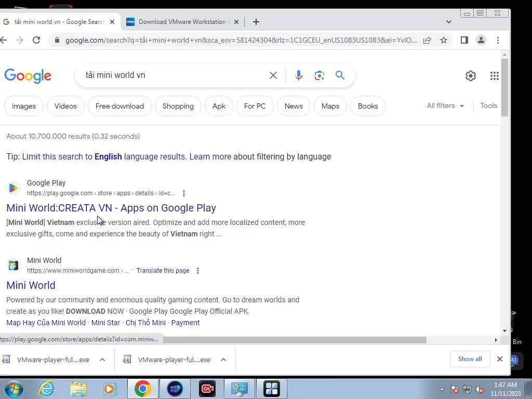Click the horizontal scrollbar thumb
The image size is (532, 399).
click(x=295, y=340)
